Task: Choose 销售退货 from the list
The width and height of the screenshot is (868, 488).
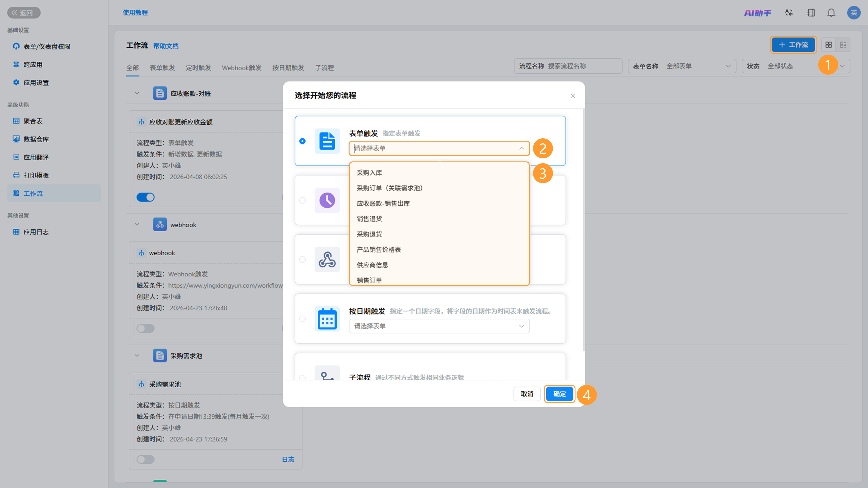Action: coord(439,219)
